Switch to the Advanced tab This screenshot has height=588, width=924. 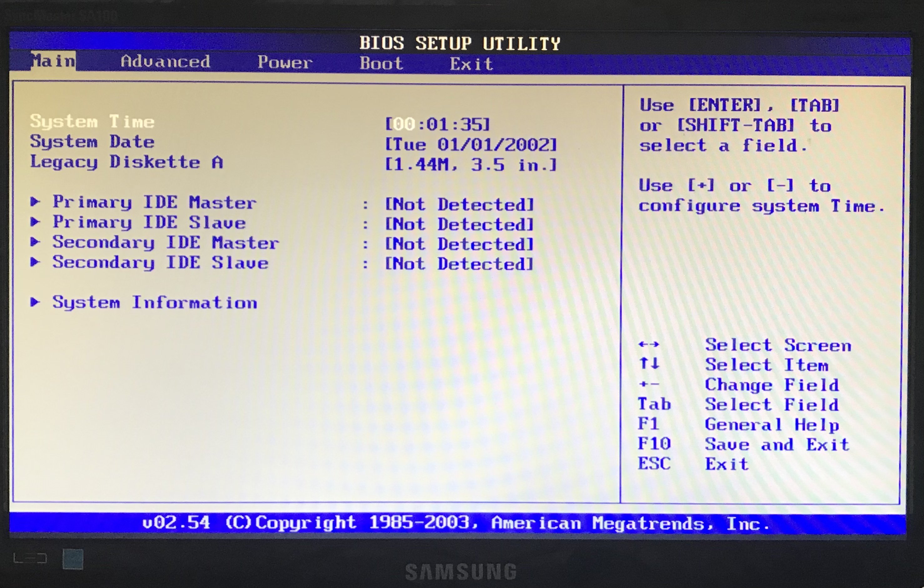tap(165, 62)
